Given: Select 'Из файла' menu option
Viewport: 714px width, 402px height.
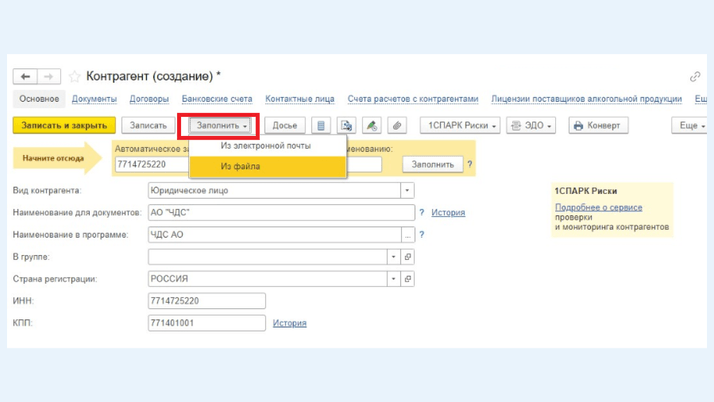Looking at the screenshot, I should tap(241, 166).
